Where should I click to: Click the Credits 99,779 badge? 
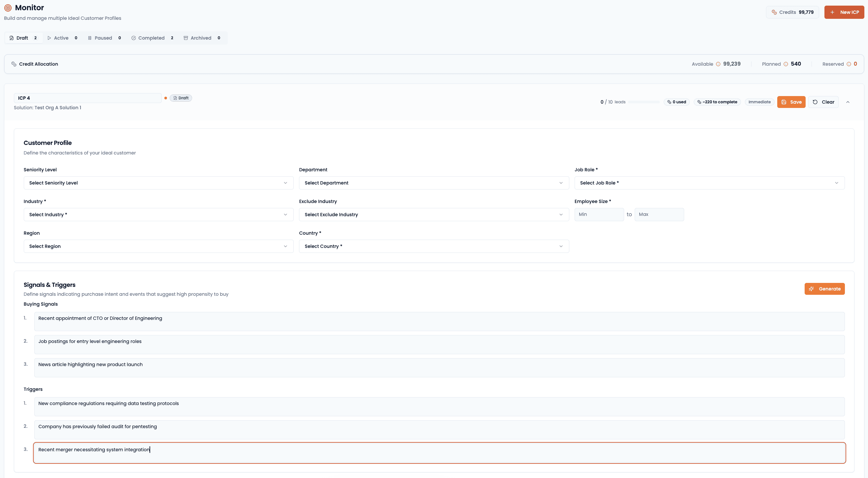(792, 12)
